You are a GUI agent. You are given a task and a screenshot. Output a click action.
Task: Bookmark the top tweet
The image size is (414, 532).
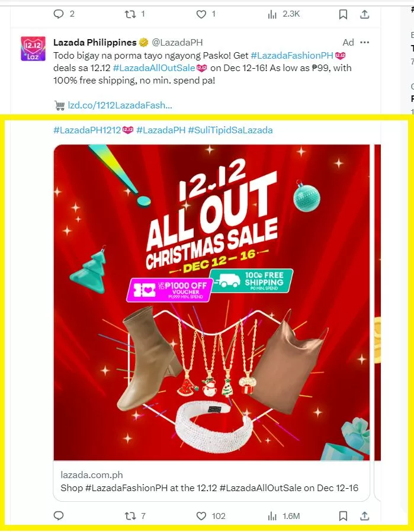pos(343,14)
